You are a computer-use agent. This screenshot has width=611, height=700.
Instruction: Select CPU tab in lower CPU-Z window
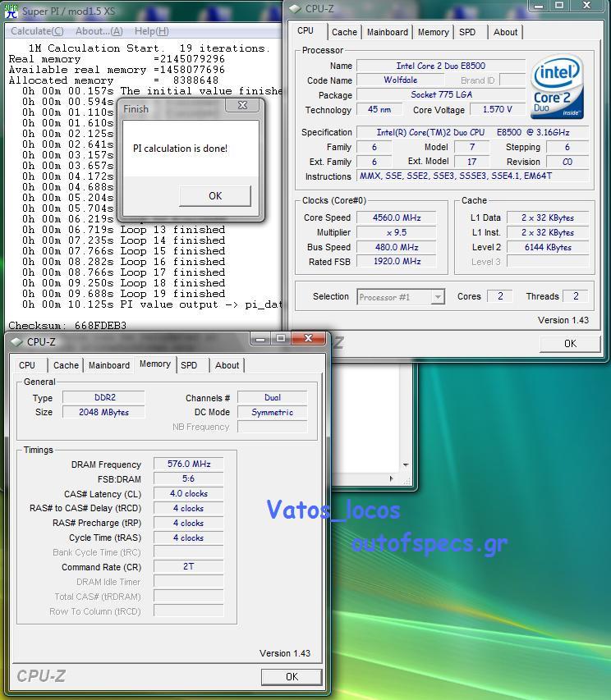[27, 365]
